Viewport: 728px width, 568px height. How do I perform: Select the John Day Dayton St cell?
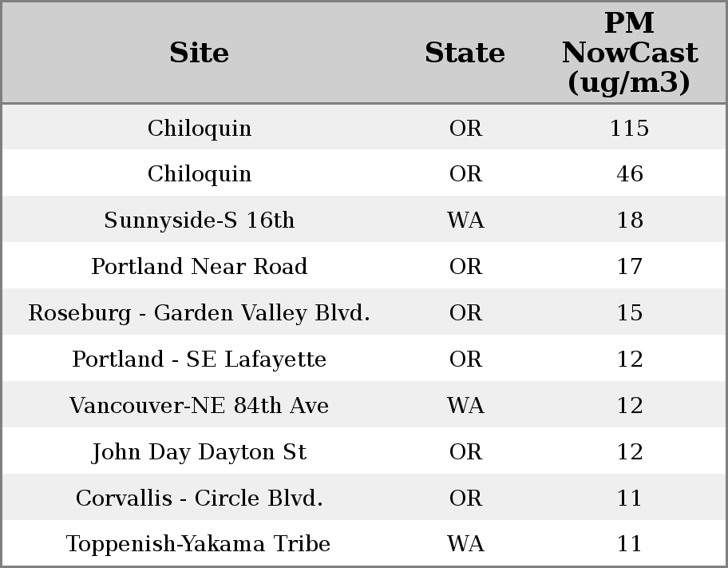click(x=199, y=452)
